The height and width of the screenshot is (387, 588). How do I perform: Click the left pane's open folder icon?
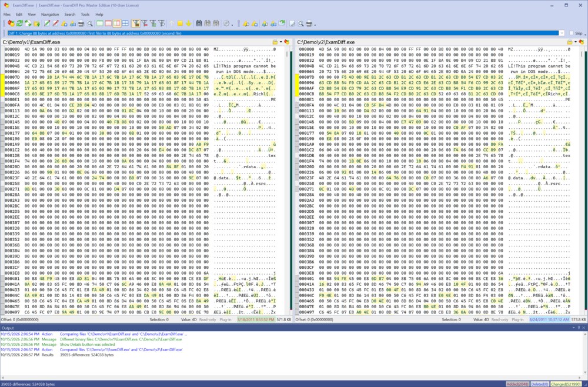pyautogui.click(x=275, y=42)
